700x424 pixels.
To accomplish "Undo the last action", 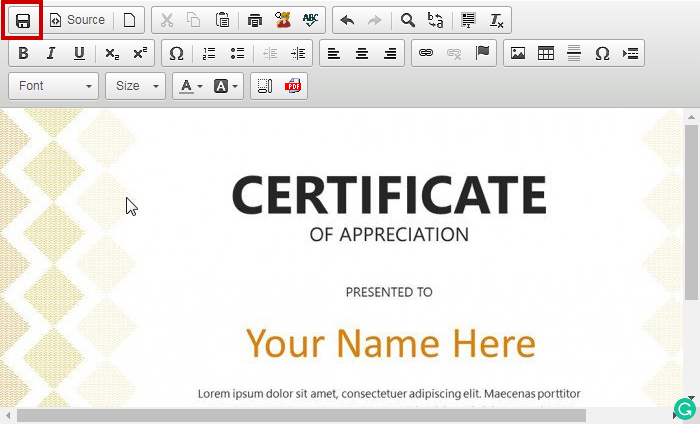I will coord(347,20).
